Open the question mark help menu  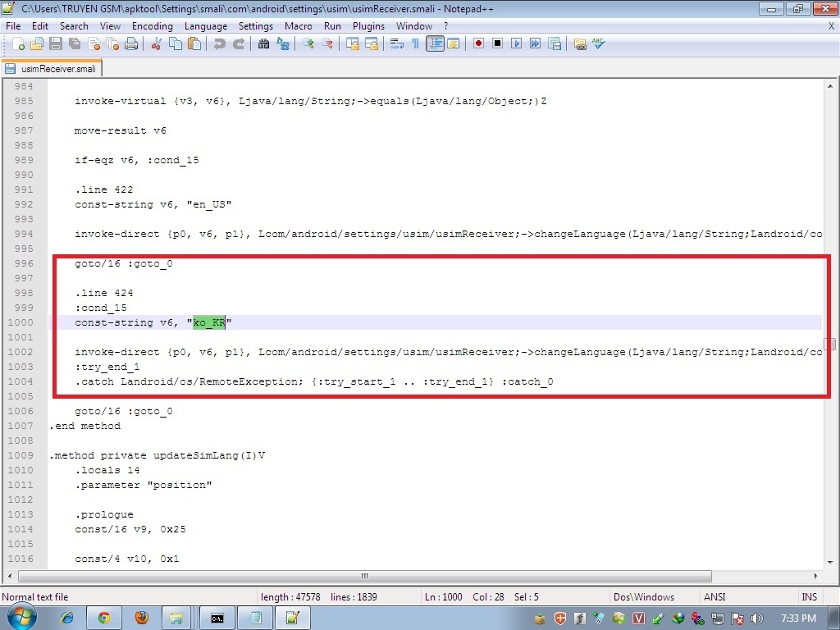click(x=445, y=25)
